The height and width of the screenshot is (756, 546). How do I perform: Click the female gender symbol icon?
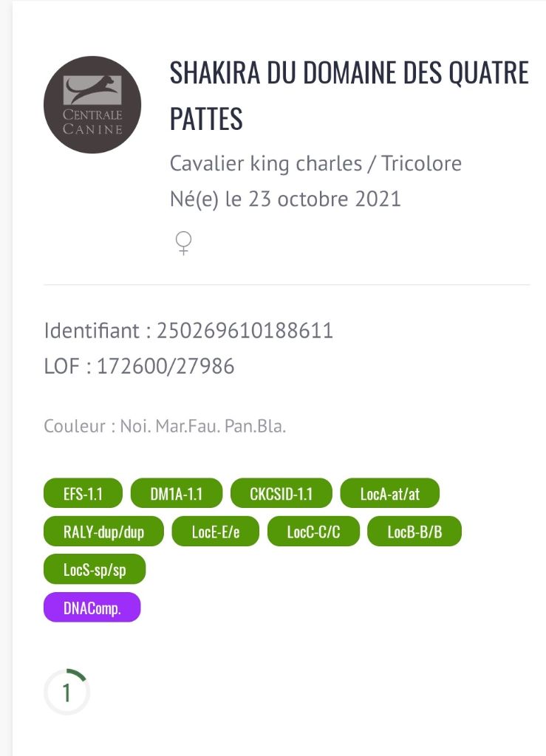(183, 243)
